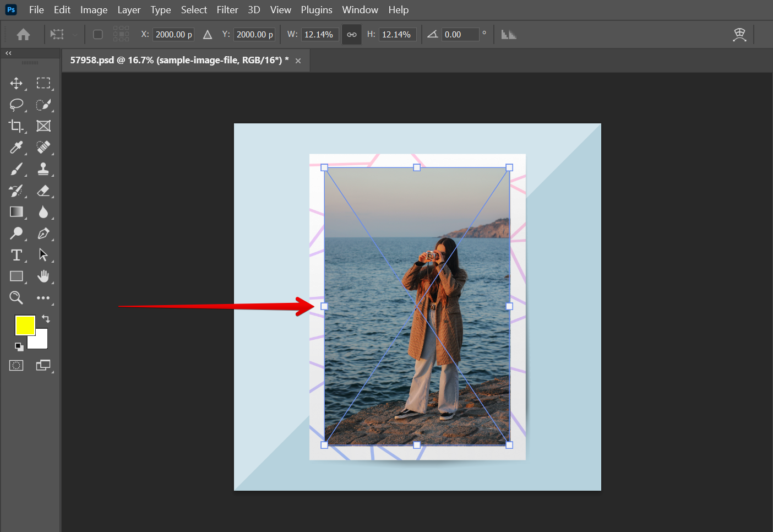Select the Lasso tool
773x532 pixels.
(17, 105)
